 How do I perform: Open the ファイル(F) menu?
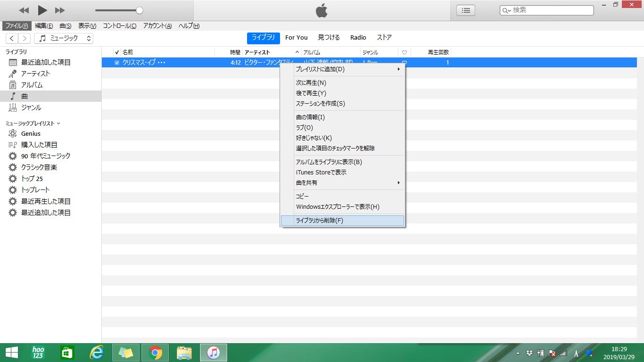17,26
